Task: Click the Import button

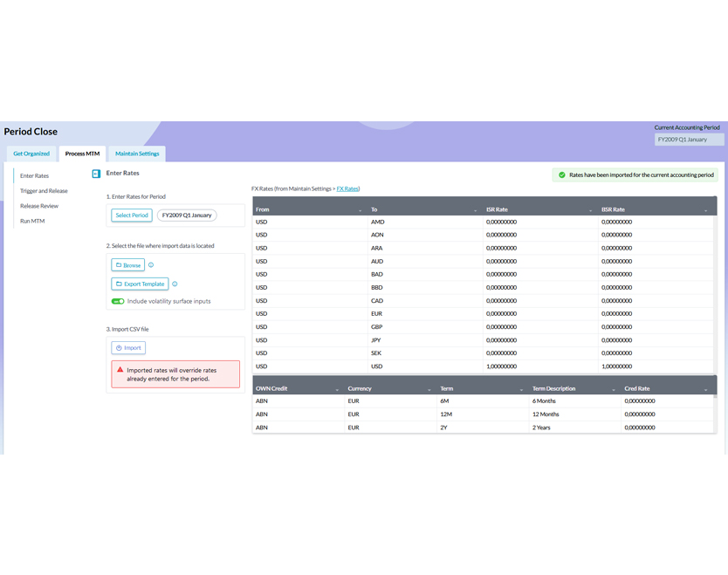Action: (128, 348)
